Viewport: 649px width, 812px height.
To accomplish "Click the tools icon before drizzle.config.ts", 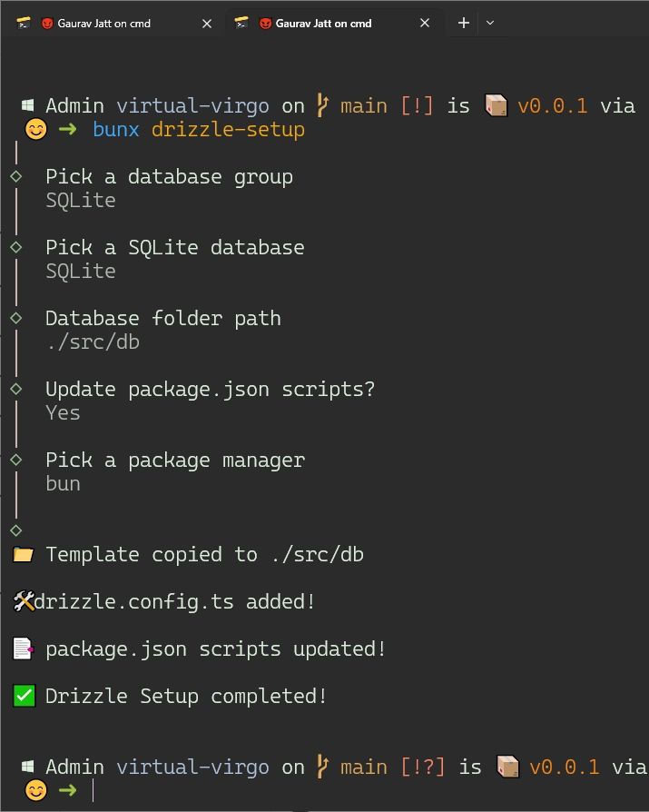I will point(24,601).
